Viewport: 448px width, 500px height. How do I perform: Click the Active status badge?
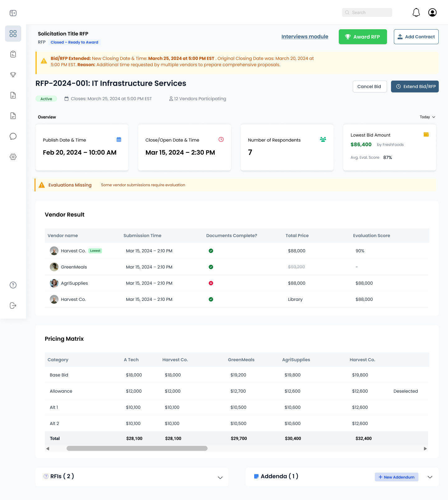(x=46, y=99)
